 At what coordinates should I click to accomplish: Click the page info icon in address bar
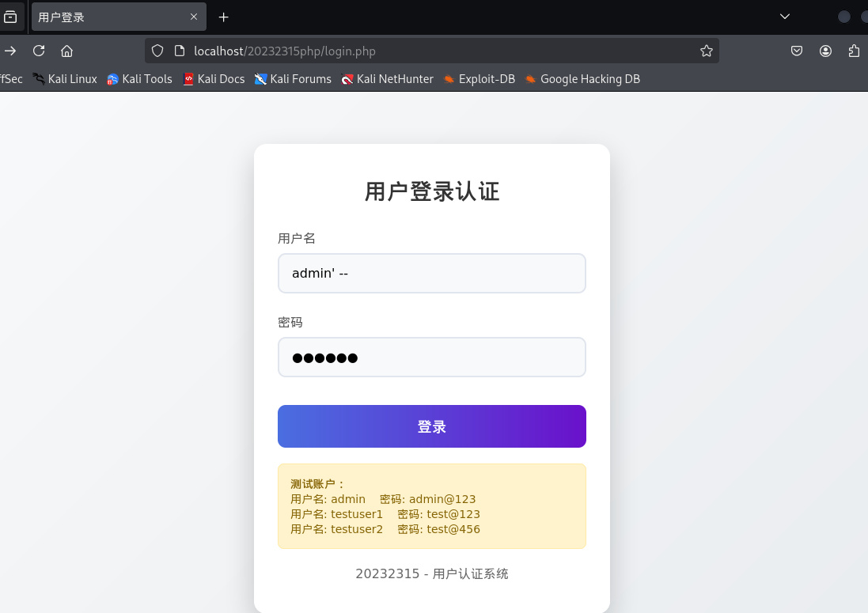(180, 51)
